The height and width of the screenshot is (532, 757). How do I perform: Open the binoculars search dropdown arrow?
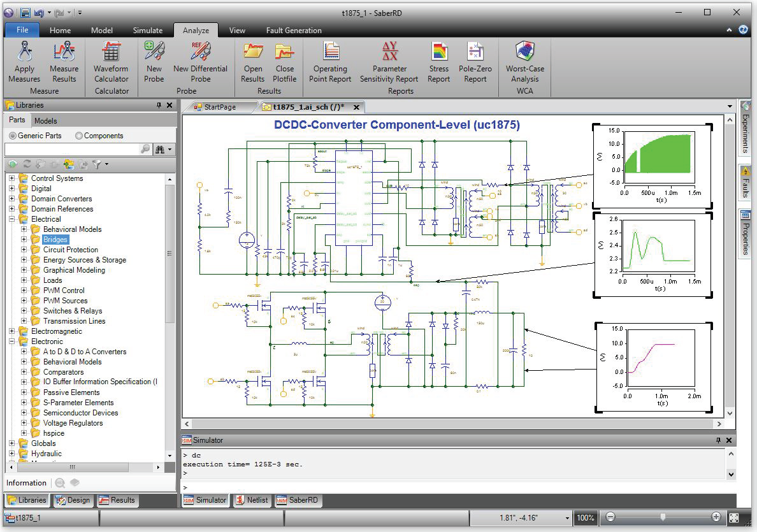tap(170, 150)
